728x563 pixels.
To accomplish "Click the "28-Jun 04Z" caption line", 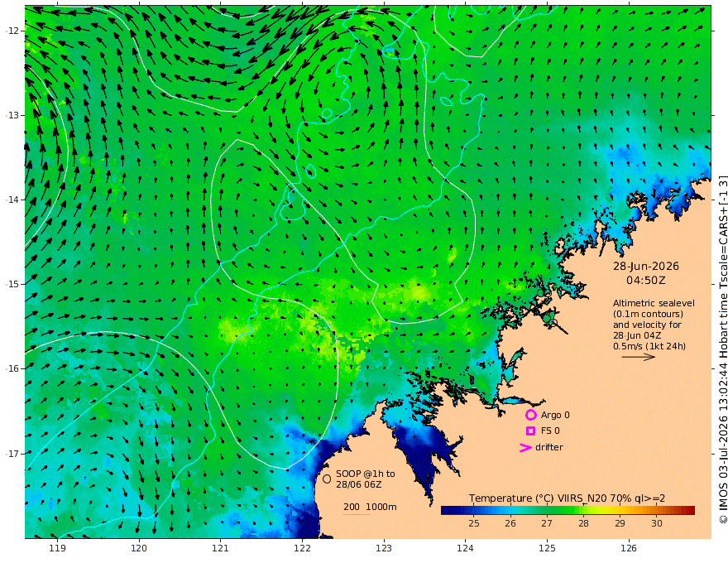I will 637,335.
